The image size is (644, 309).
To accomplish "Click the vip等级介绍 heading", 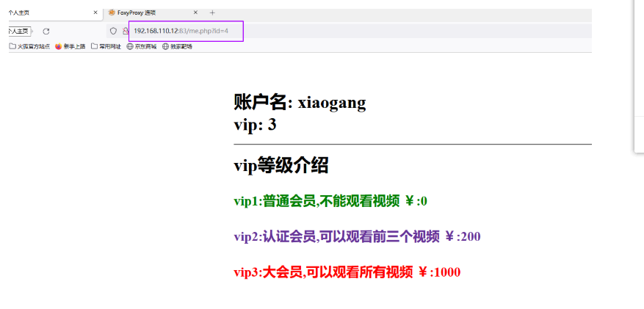I will coord(281,166).
